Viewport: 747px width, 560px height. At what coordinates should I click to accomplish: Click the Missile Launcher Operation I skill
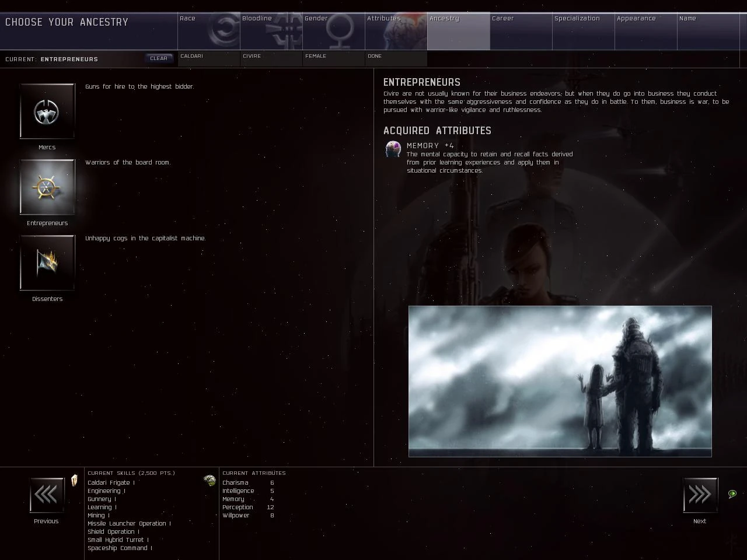coord(129,523)
